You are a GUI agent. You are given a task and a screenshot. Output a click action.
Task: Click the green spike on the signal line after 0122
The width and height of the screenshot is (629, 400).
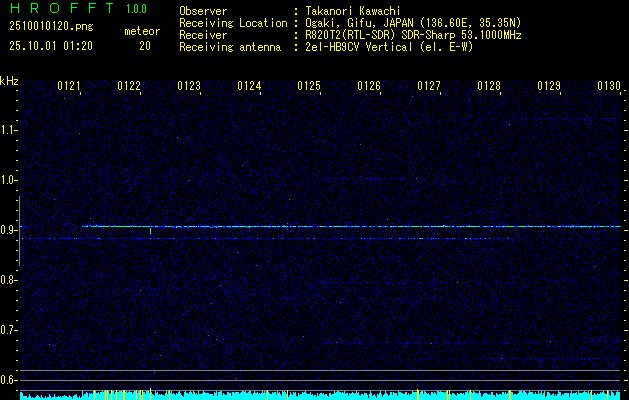click(x=150, y=231)
